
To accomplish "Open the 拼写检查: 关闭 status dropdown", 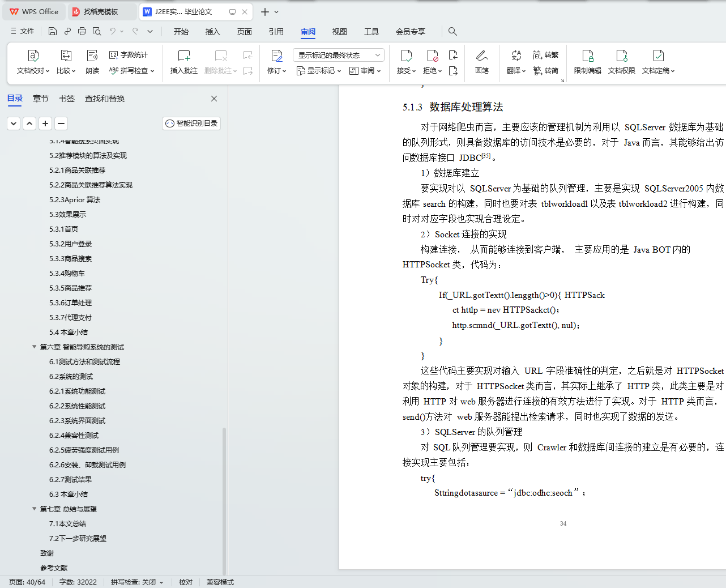I will coord(137,582).
